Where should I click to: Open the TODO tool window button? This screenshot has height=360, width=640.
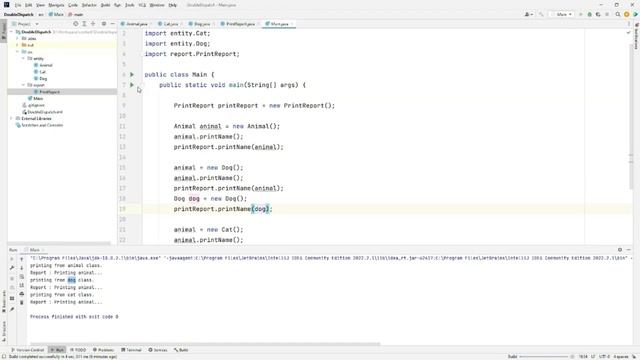[x=78, y=350]
